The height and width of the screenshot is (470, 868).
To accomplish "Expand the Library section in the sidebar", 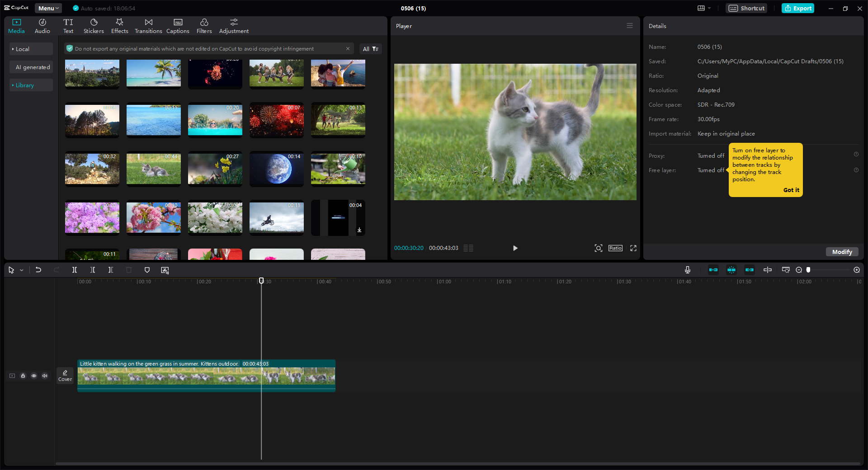I will (25, 85).
